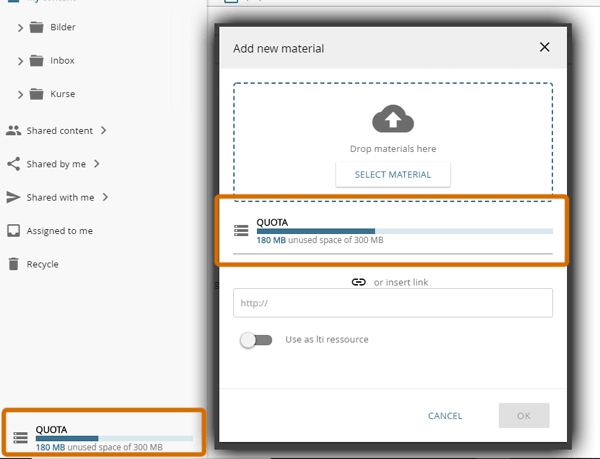Click the Shared by me share icon

(x=14, y=164)
